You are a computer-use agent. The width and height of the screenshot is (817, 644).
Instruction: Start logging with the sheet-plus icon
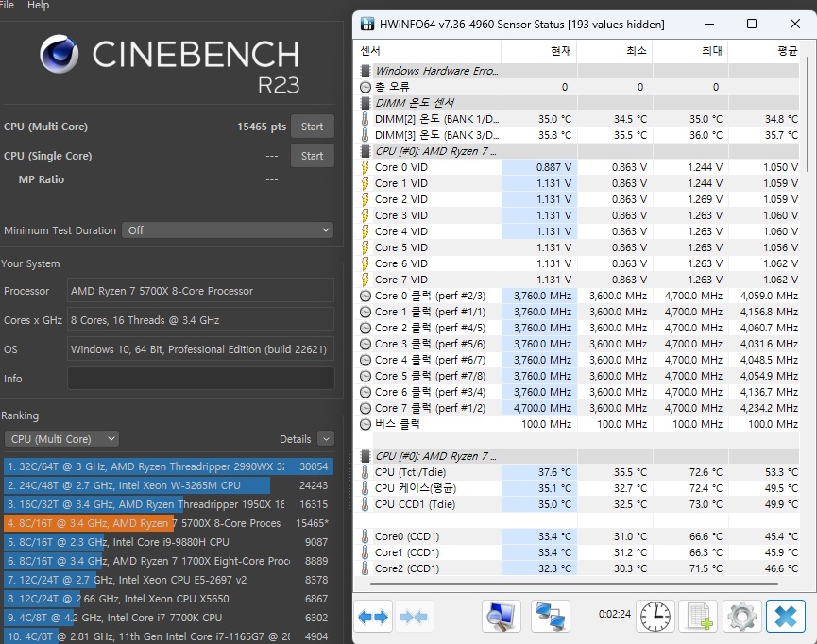tap(699, 617)
